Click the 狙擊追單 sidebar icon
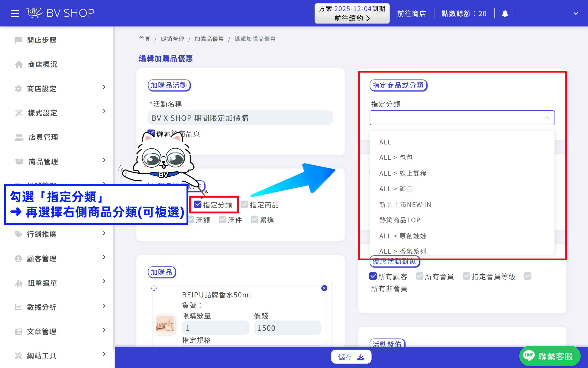 coord(19,283)
